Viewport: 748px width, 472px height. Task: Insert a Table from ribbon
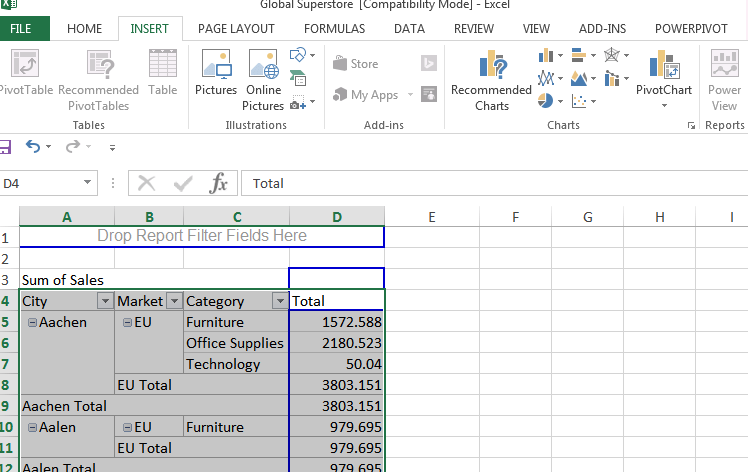[x=163, y=72]
